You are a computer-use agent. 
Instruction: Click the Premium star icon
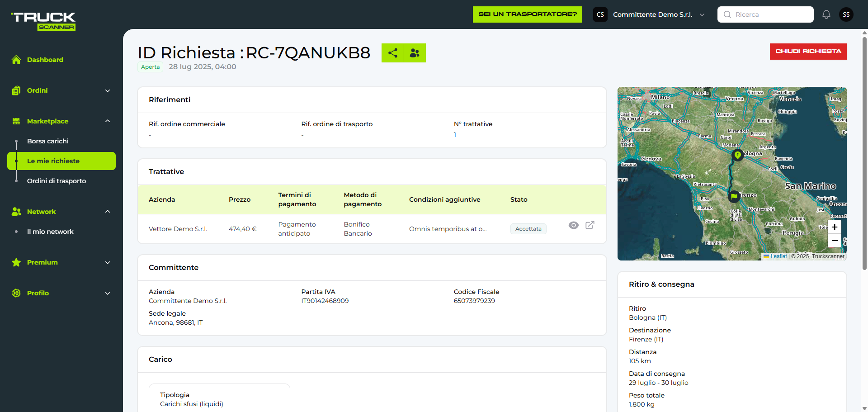(x=16, y=262)
